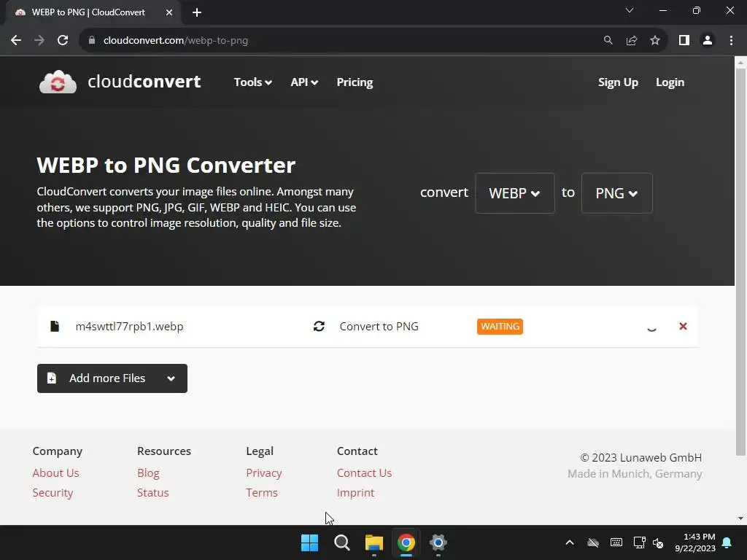Click the address bar URL
The image size is (747, 560).
coord(175,41)
